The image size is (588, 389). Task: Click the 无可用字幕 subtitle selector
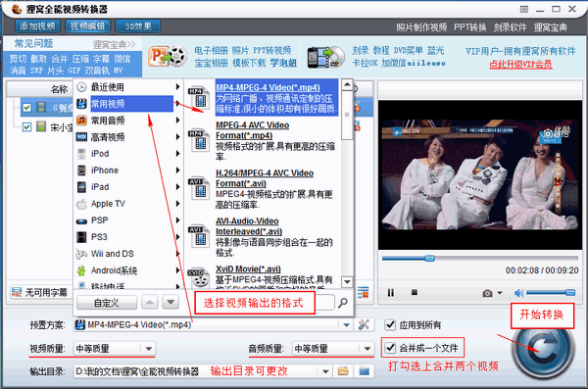(40, 292)
